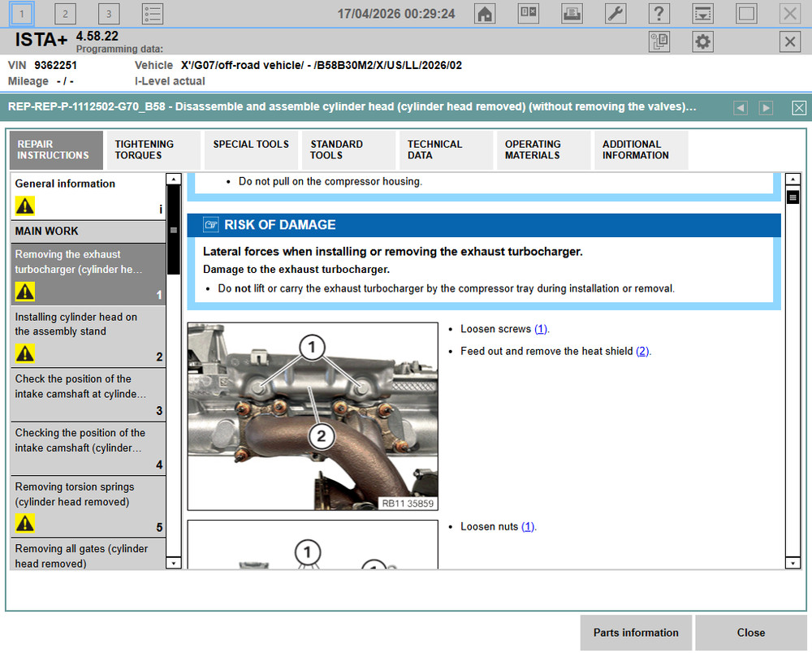Open settings gear icon
The height and width of the screenshot is (653, 812).
click(x=702, y=42)
